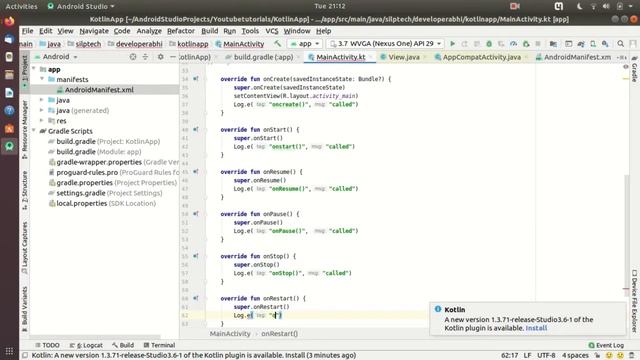Collapse the Gradle Scripts node

pos(34,131)
